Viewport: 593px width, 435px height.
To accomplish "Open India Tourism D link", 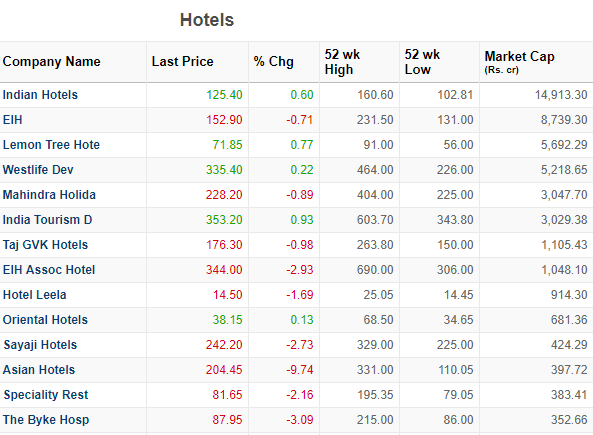I will click(47, 219).
